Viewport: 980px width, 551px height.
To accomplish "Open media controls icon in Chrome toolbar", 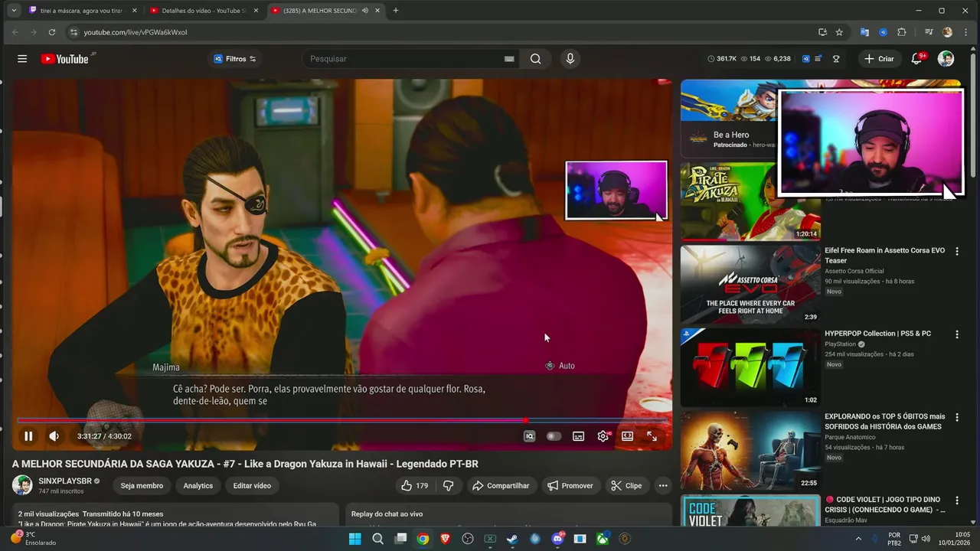I will (x=929, y=32).
